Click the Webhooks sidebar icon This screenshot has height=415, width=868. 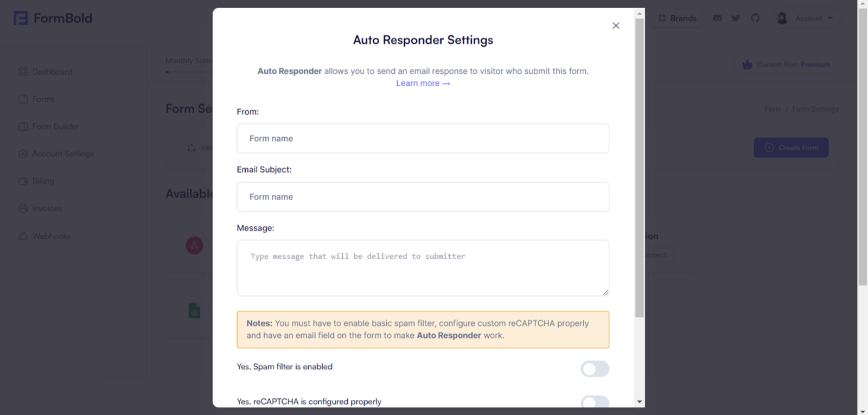(23, 236)
